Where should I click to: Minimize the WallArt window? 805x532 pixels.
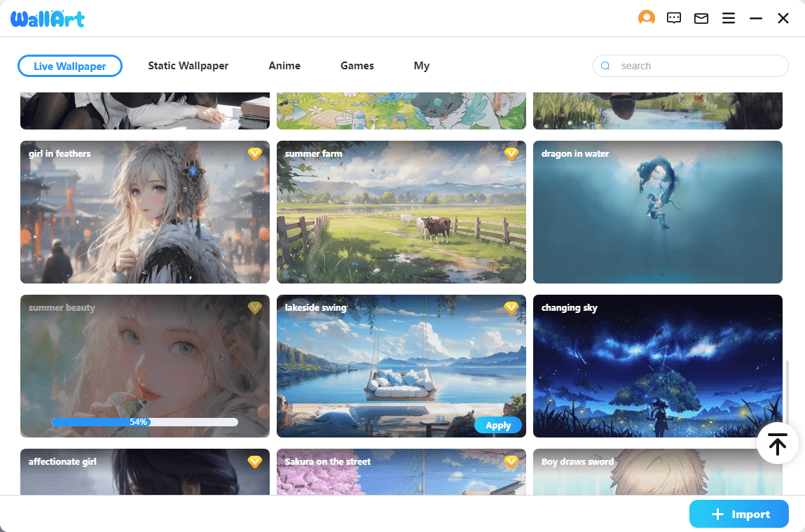point(756,18)
